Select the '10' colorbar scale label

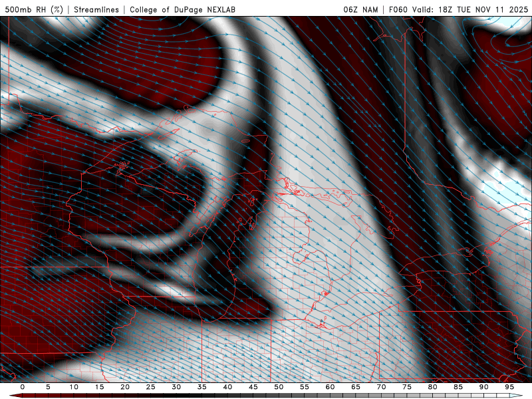74,387
